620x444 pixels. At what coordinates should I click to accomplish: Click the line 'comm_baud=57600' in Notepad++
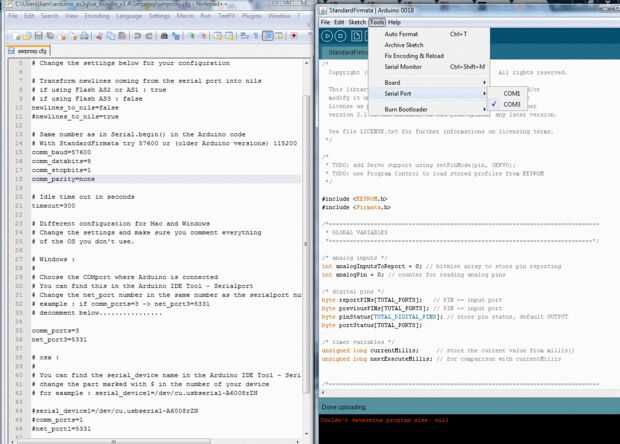click(61, 152)
